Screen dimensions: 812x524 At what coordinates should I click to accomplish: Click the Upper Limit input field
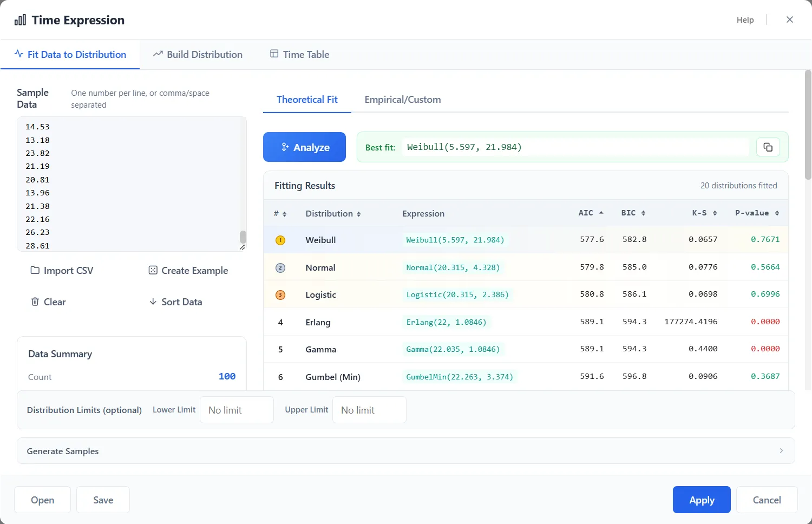[x=369, y=410]
